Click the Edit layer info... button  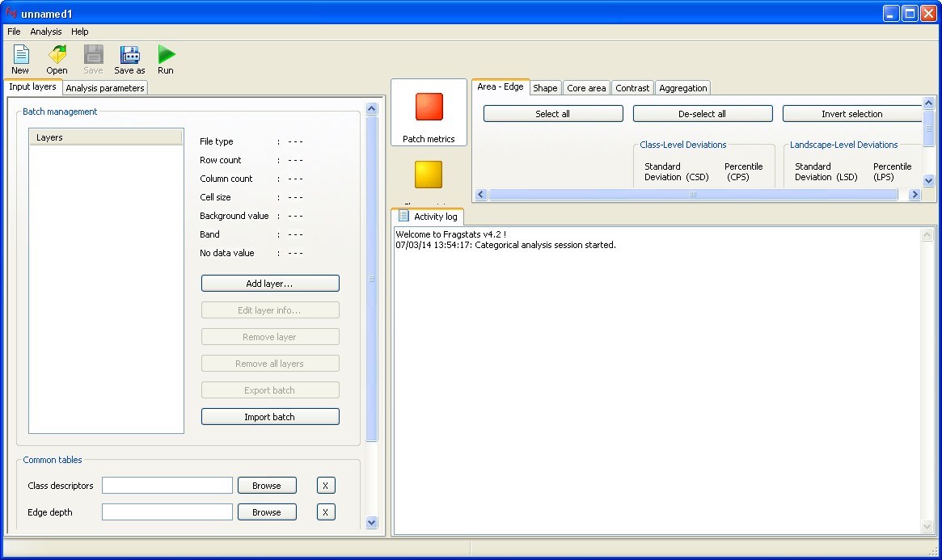click(x=270, y=310)
